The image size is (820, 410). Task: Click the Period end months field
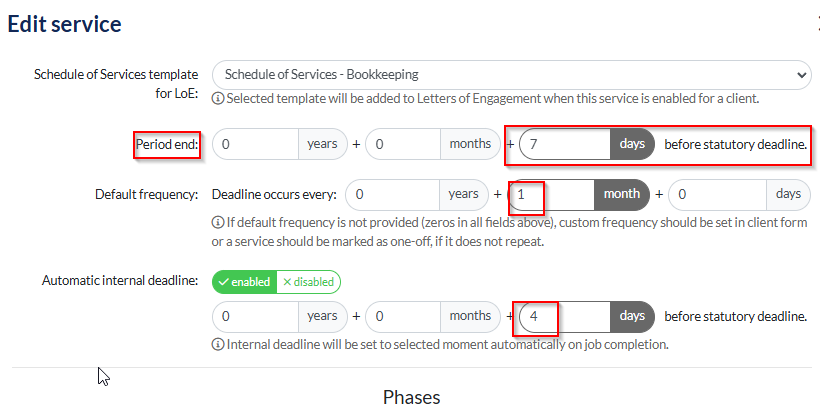click(x=403, y=144)
